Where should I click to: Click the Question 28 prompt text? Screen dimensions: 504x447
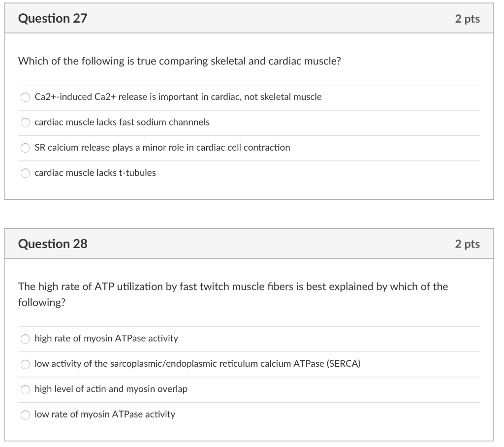point(233,287)
